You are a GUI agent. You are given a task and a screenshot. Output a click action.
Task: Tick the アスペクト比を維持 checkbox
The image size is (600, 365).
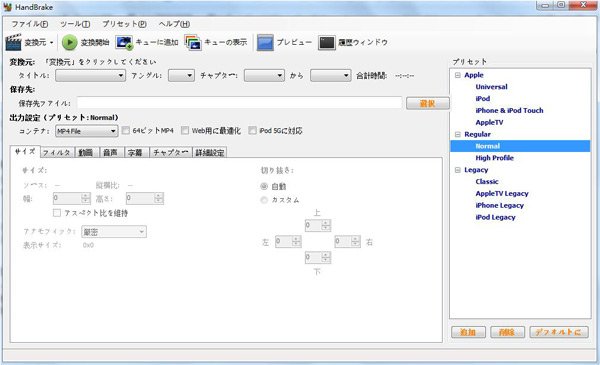click(x=57, y=213)
